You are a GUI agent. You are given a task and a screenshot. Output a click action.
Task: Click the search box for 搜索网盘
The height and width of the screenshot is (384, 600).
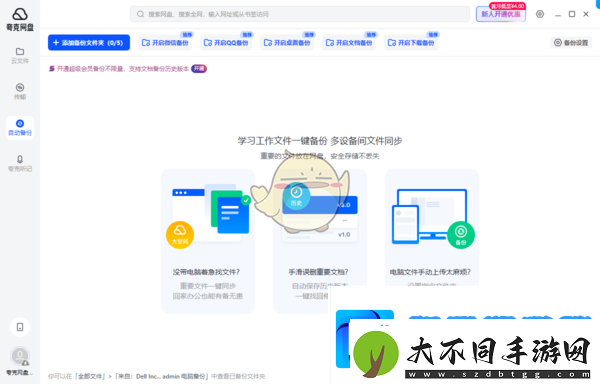click(x=300, y=14)
